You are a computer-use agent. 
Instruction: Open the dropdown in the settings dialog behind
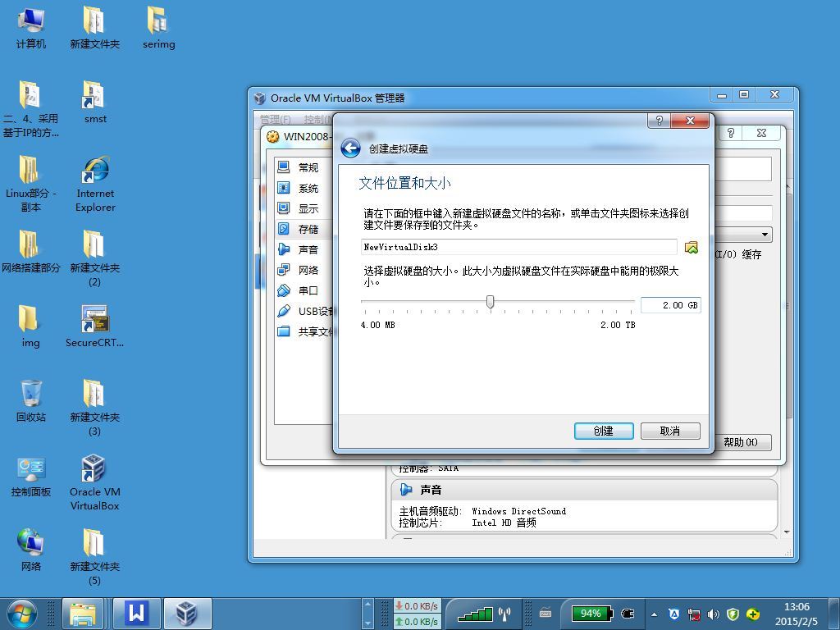click(765, 235)
